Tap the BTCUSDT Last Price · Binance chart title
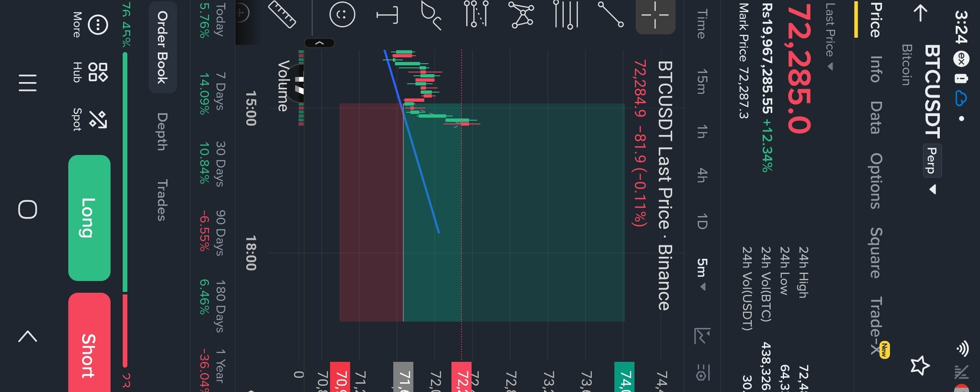This screenshot has width=980, height=392. [665, 186]
